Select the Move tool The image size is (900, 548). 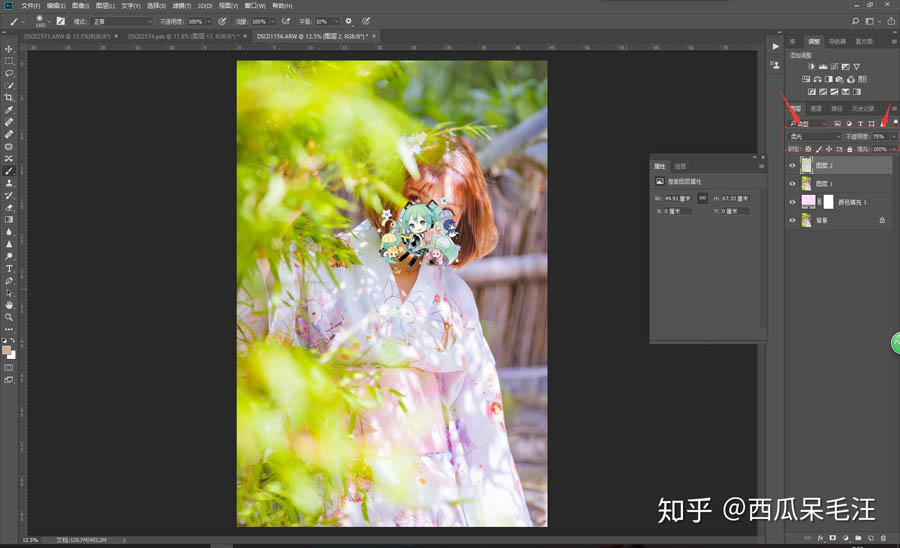point(9,49)
